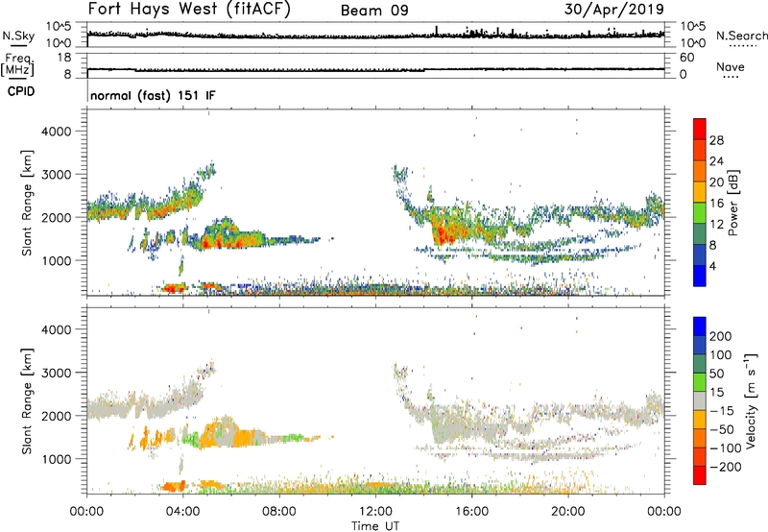768x532 pixels.
Task: Click the red top segment of Power colorbar
Action: pyautogui.click(x=700, y=129)
